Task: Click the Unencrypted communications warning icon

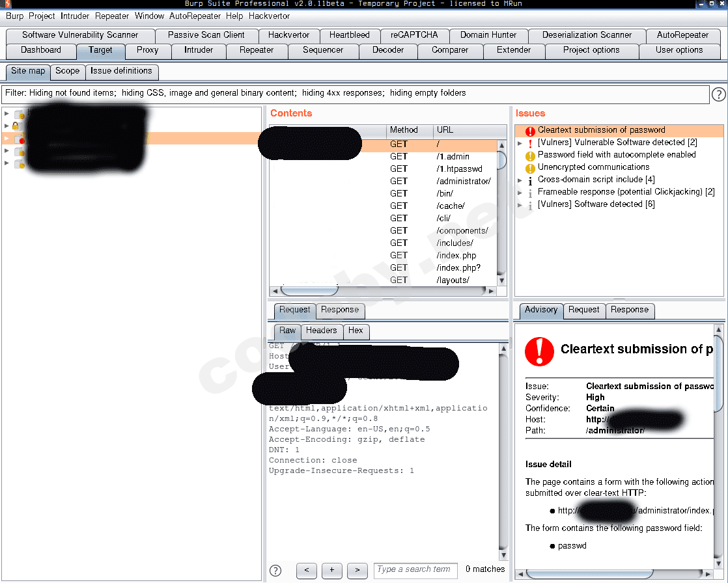Action: 530,168
